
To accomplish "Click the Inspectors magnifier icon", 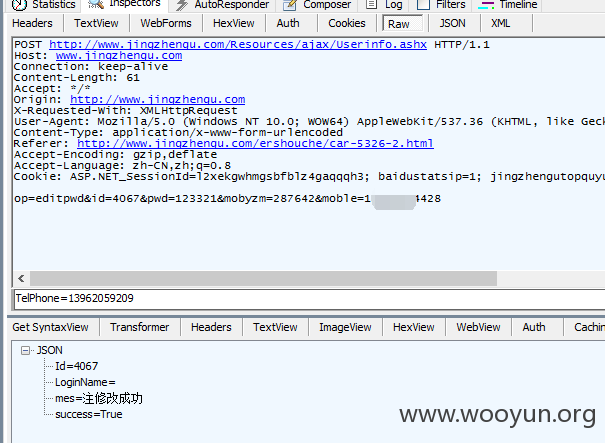I will pos(96,5).
